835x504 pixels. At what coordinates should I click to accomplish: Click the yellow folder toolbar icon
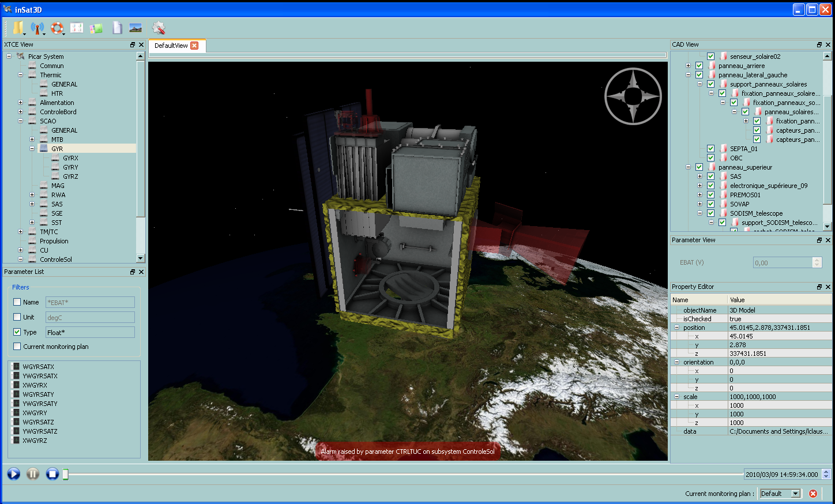(x=18, y=28)
